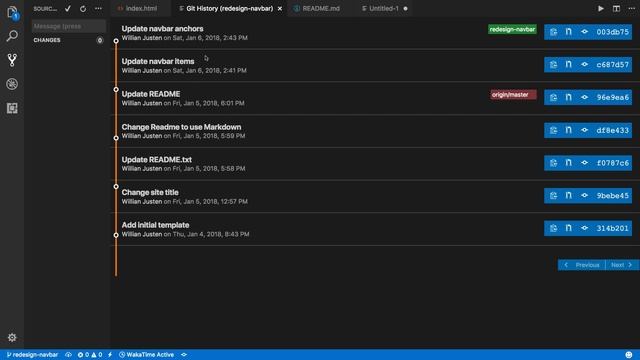Screen dimensions: 640x360
Task: Click the compare icon for commit c687d57
Action: point(569,64)
